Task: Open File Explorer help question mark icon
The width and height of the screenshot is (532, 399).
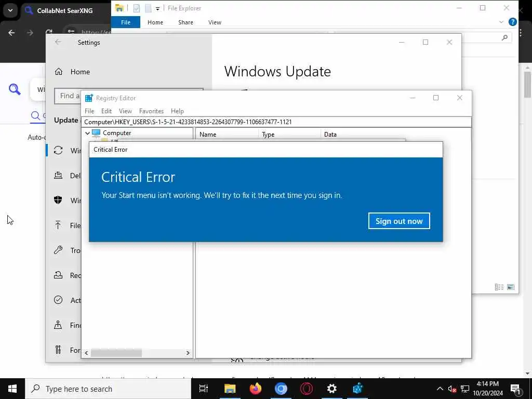Action: [513, 22]
